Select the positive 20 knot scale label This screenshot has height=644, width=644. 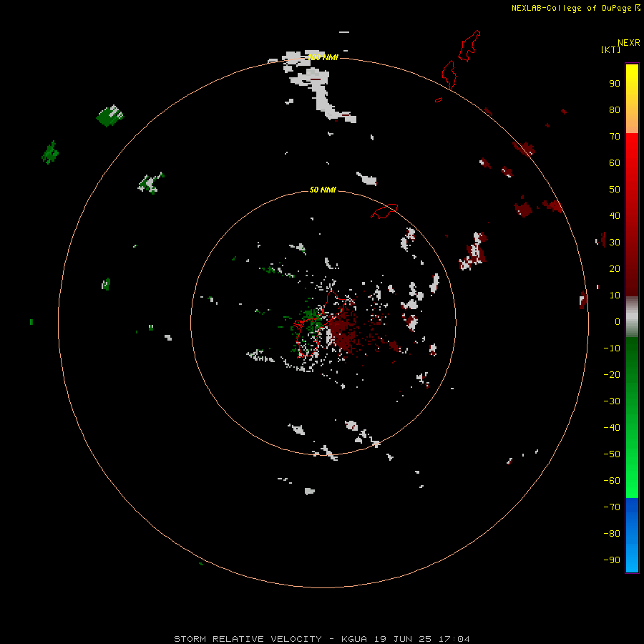coord(615,268)
